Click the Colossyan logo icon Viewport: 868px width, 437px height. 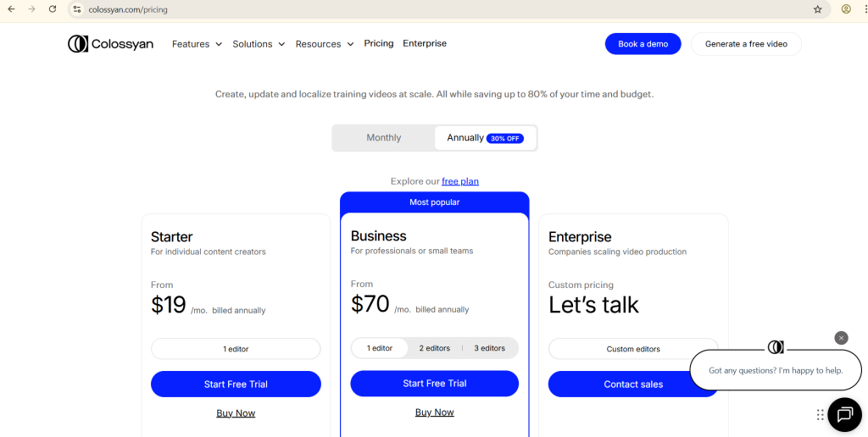78,44
